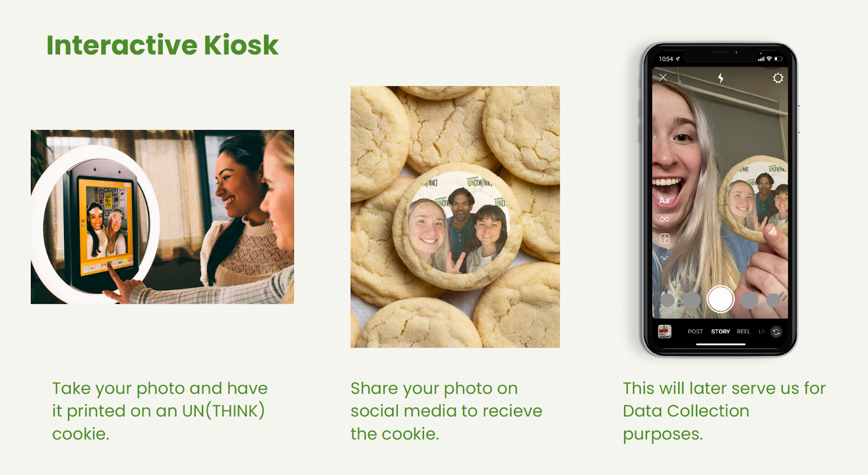868x475 pixels.
Task: Click the cookie photo in the middle
Action: (455, 217)
